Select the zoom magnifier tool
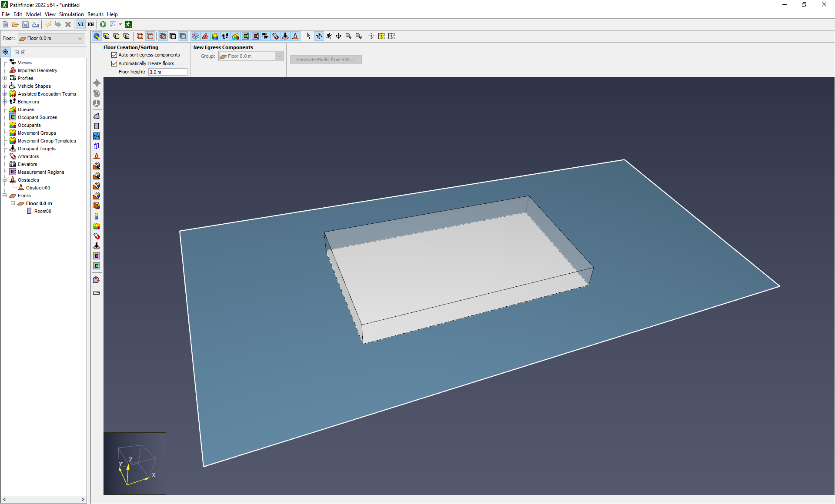The height and width of the screenshot is (504, 835). tap(349, 36)
